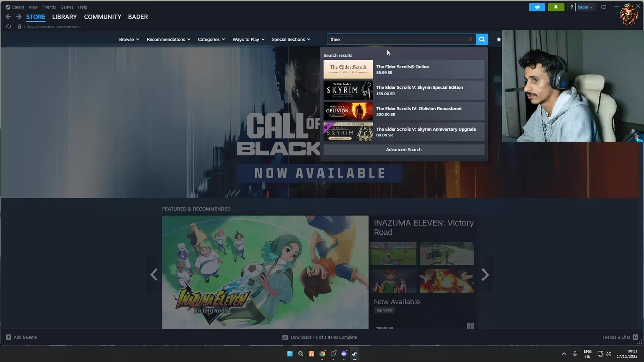Click INAZUMA ELEVEN: Victory Road title

[x=424, y=227]
